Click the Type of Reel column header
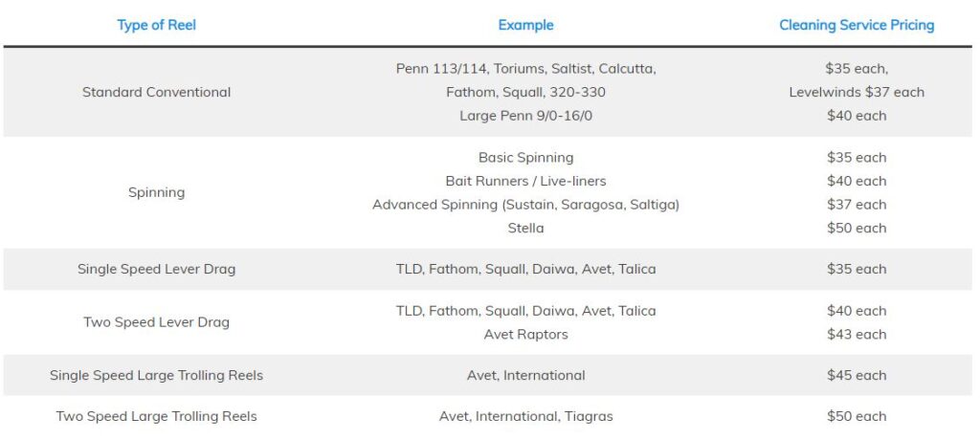The image size is (980, 440). coord(156,25)
